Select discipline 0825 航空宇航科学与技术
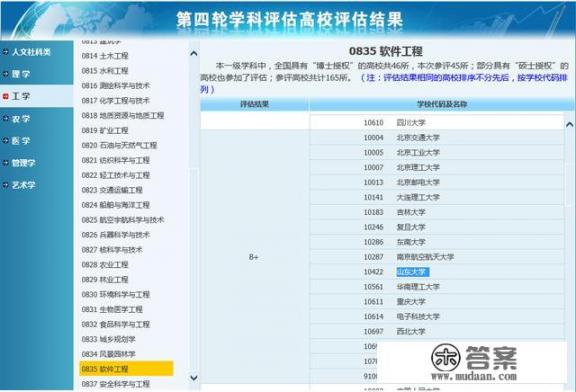576x392 pixels. (123, 220)
